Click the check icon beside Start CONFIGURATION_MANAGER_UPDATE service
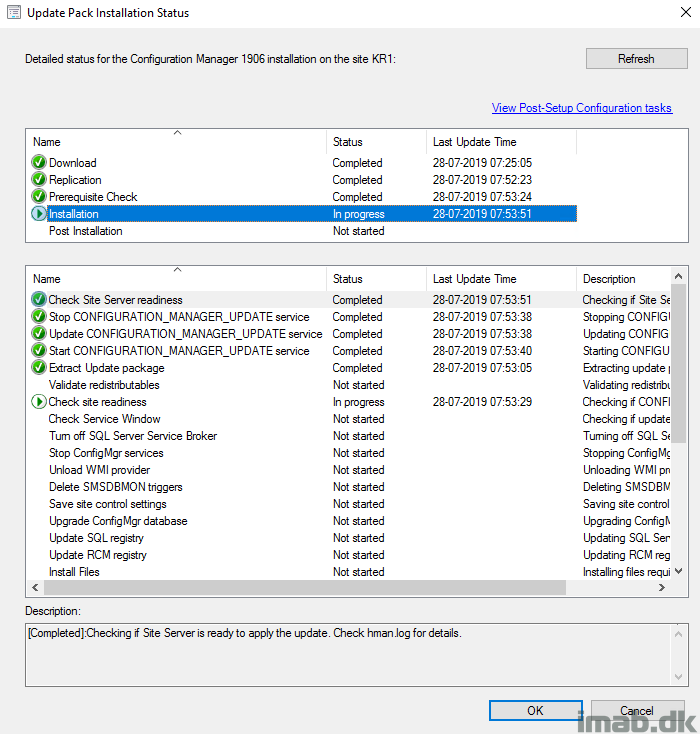The image size is (700, 734). [39, 350]
